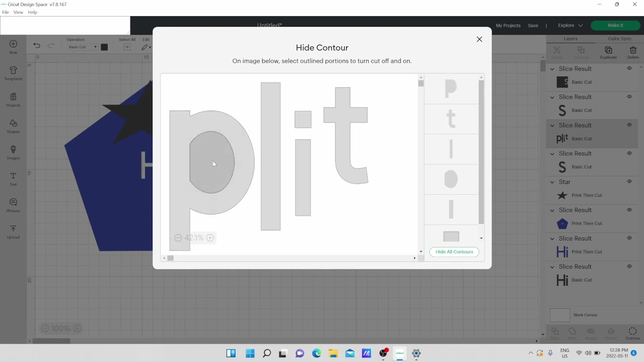The width and height of the screenshot is (644, 362).
Task: Click the Slice tool icon
Action: click(x=555, y=331)
